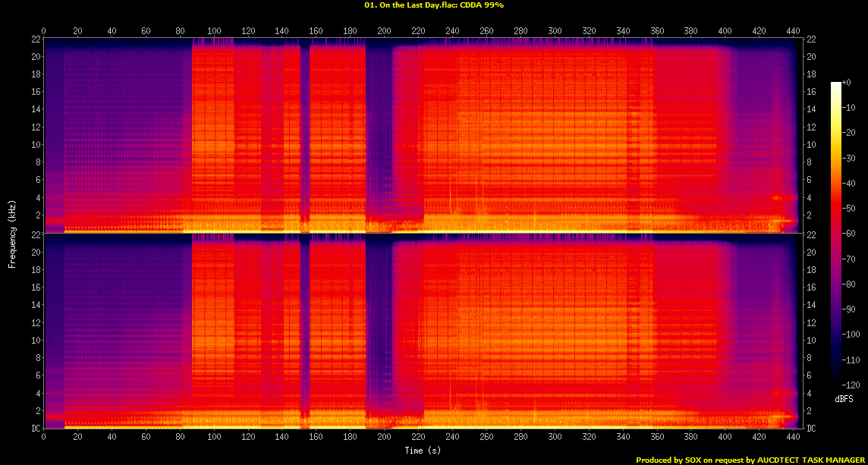The width and height of the screenshot is (868, 465).
Task: Click the '200' tick on the bottom time axis
Action: click(x=384, y=437)
